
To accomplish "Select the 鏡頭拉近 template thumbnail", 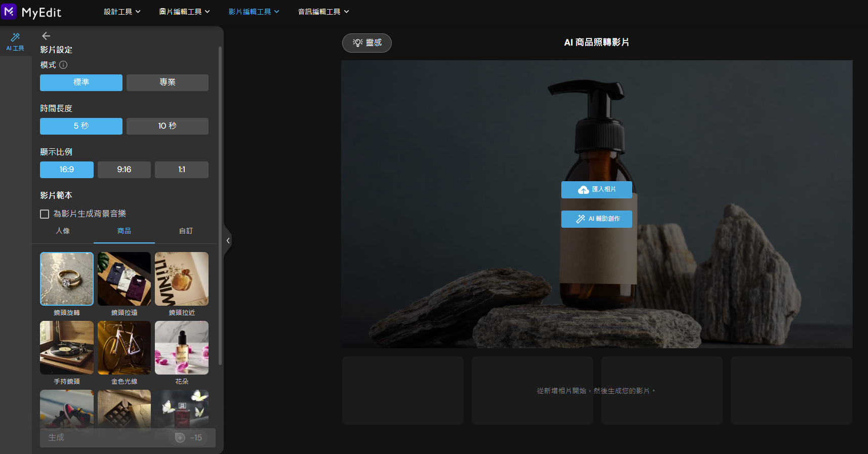I will (182, 279).
